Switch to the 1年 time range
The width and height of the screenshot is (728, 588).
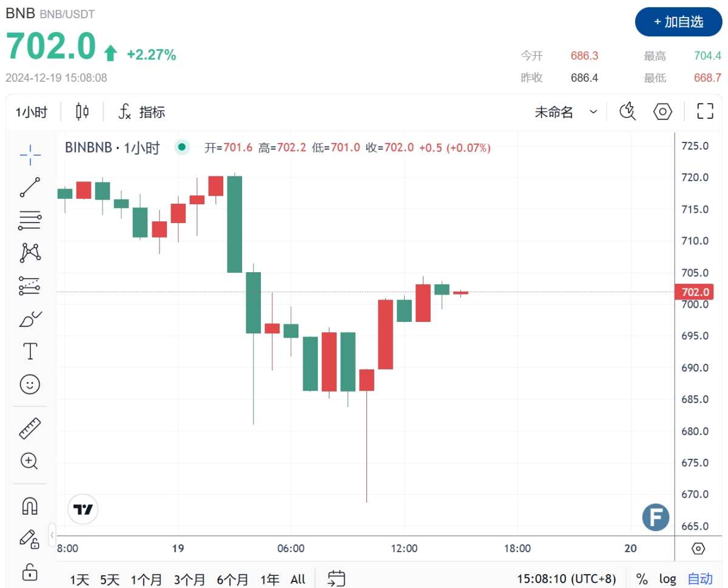click(x=270, y=579)
